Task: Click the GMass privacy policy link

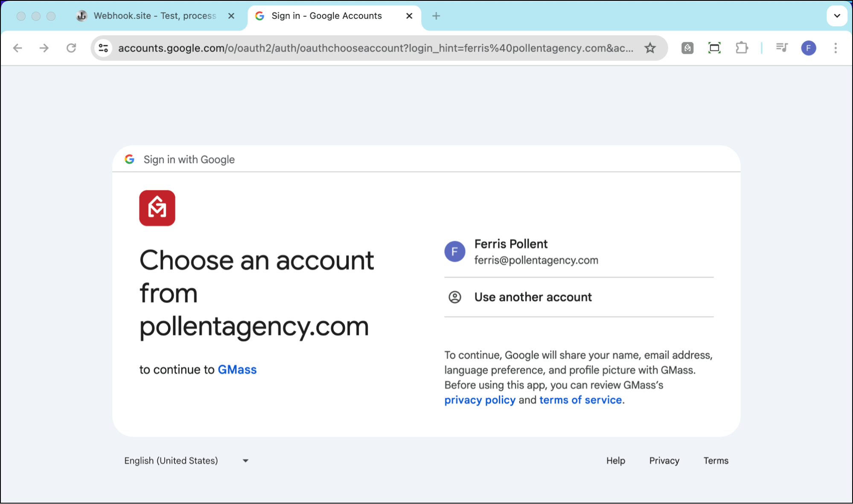Action: 480,400
